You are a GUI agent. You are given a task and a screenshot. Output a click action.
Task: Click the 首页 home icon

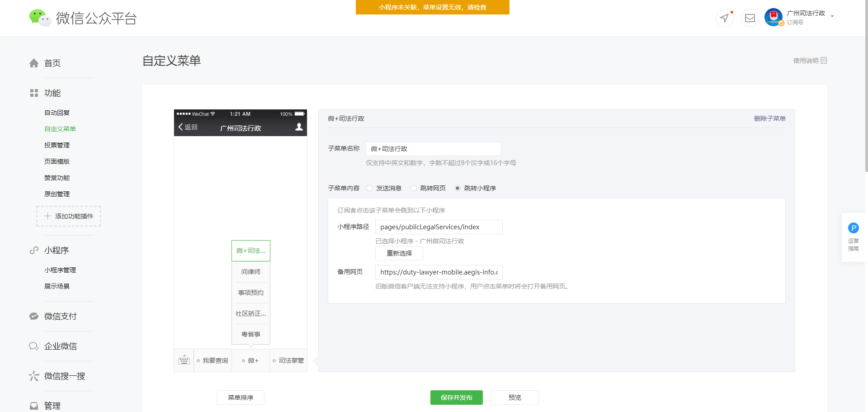click(34, 63)
